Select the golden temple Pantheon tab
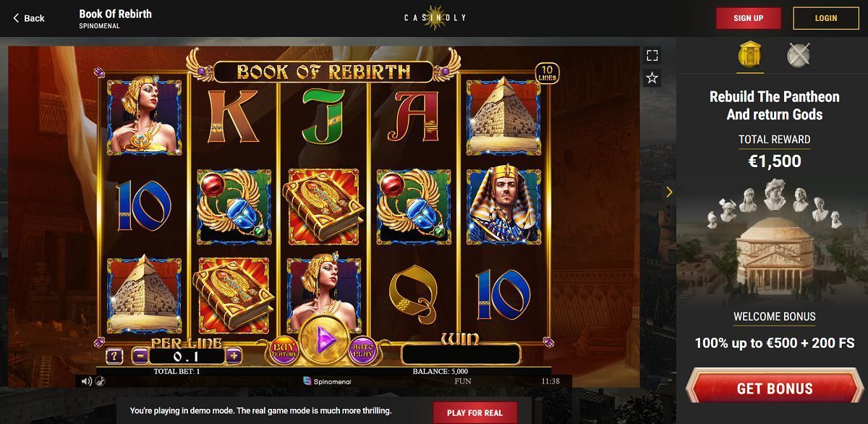This screenshot has width=868, height=424. (x=750, y=55)
